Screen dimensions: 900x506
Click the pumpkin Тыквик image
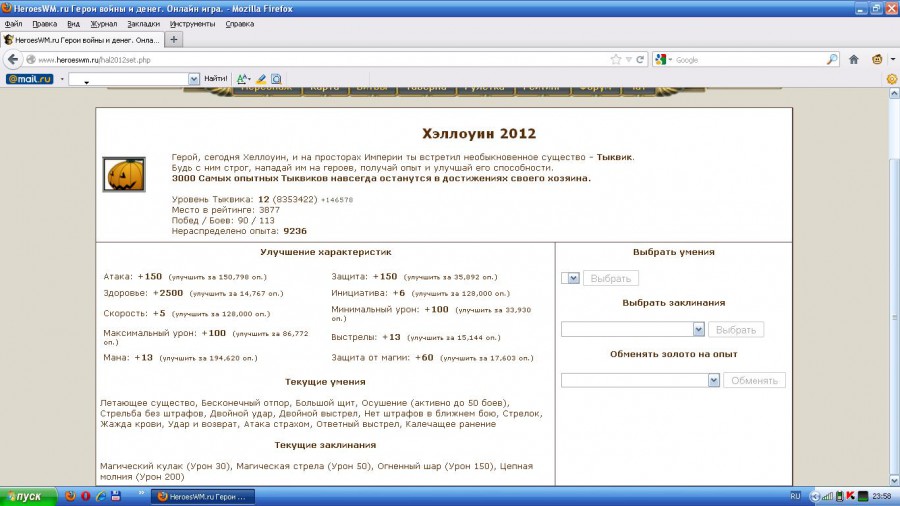tap(124, 174)
